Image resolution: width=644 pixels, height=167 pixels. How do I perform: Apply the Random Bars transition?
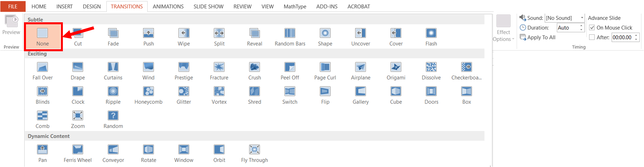[x=290, y=37]
